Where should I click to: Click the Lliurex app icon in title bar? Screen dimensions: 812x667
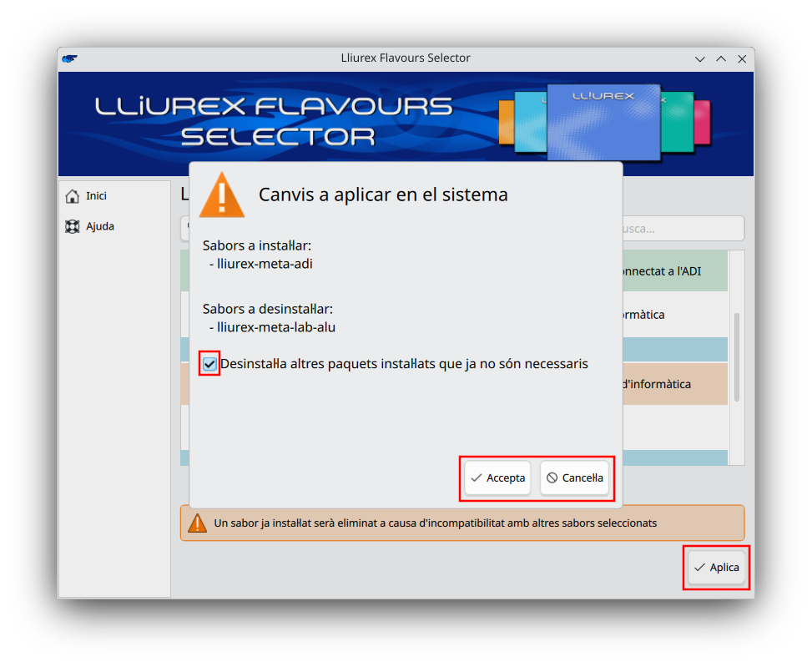(x=69, y=58)
